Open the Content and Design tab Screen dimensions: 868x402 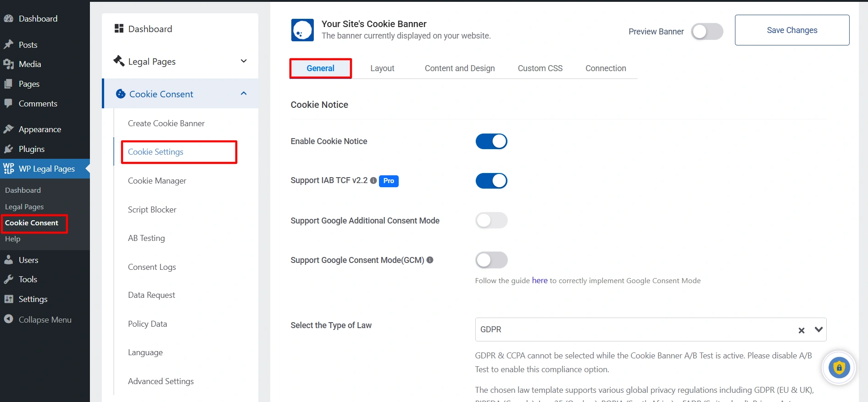(x=460, y=68)
